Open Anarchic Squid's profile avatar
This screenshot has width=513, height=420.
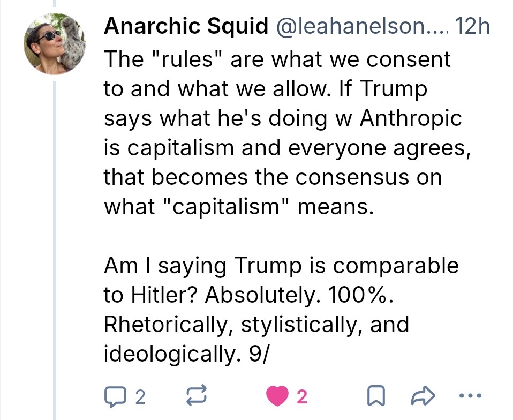coord(55,44)
